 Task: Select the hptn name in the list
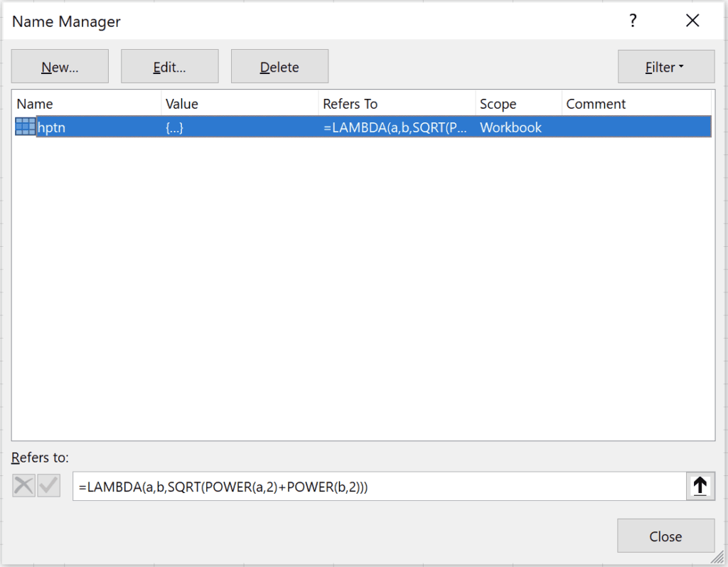click(x=52, y=127)
